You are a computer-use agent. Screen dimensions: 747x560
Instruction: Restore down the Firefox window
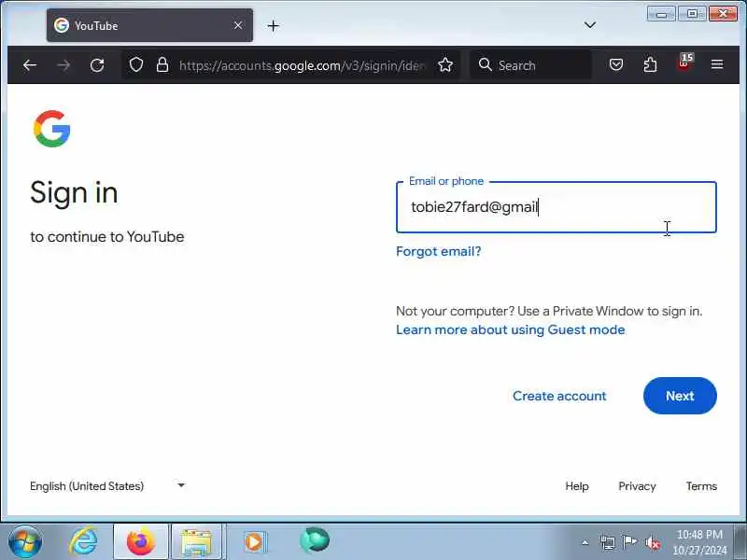[x=692, y=14]
